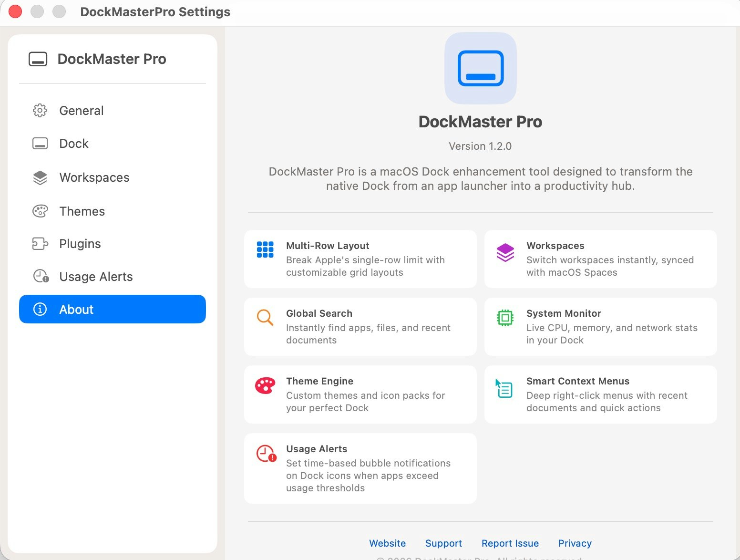The width and height of the screenshot is (740, 560).
Task: Switch to the General section
Action: 81,110
